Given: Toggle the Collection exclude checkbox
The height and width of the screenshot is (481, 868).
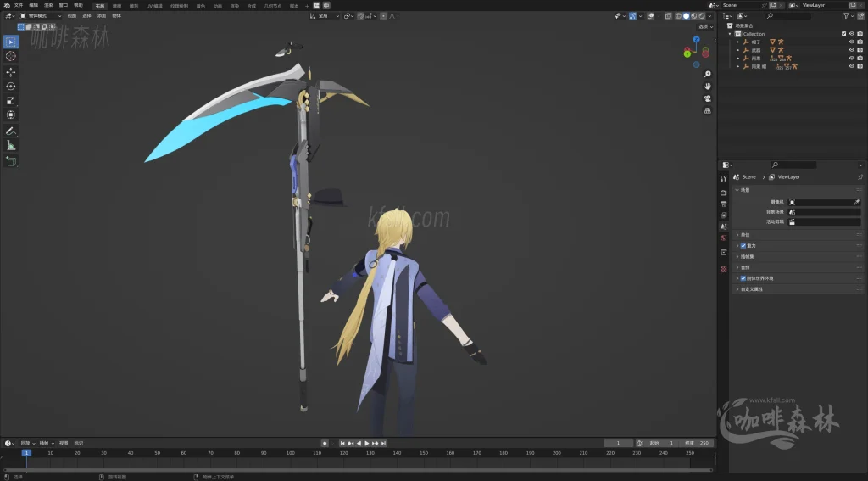Looking at the screenshot, I should click(843, 34).
